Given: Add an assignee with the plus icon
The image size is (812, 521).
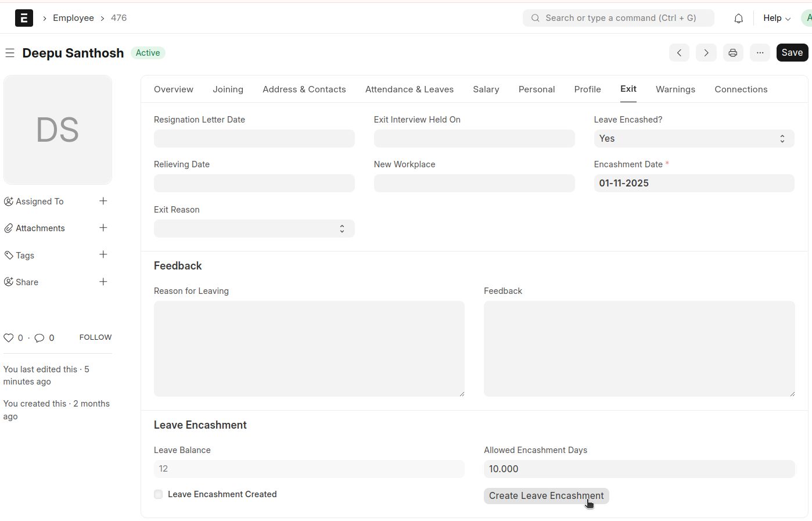Looking at the screenshot, I should coord(103,201).
